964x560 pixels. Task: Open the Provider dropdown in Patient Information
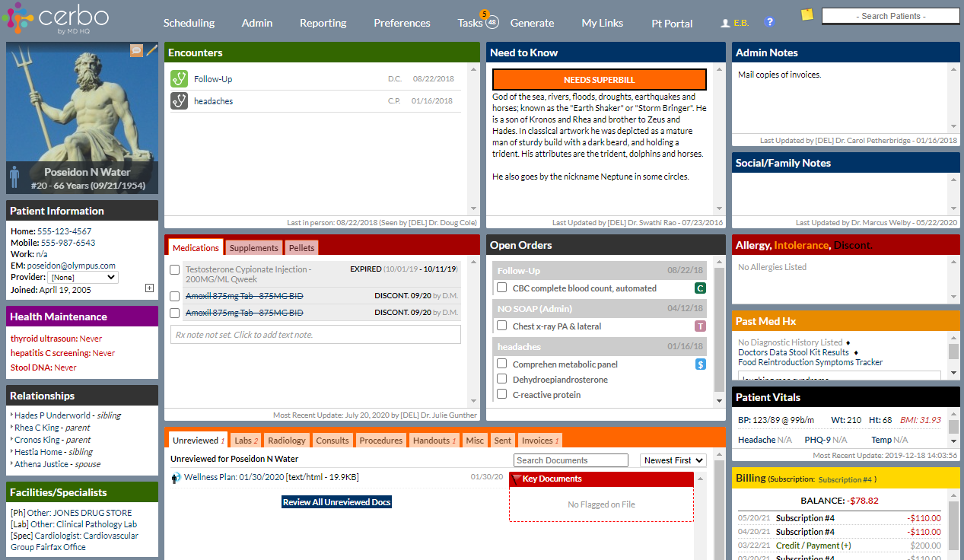pyautogui.click(x=84, y=276)
